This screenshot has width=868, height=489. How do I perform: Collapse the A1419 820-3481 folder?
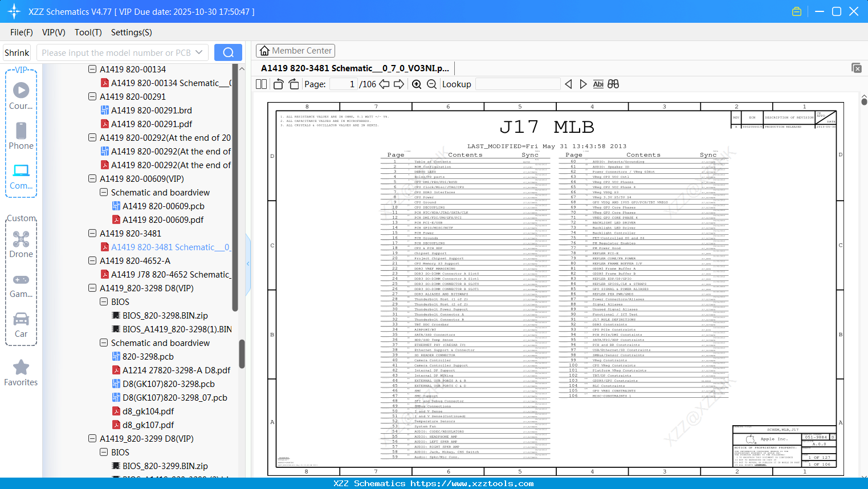coord(92,233)
